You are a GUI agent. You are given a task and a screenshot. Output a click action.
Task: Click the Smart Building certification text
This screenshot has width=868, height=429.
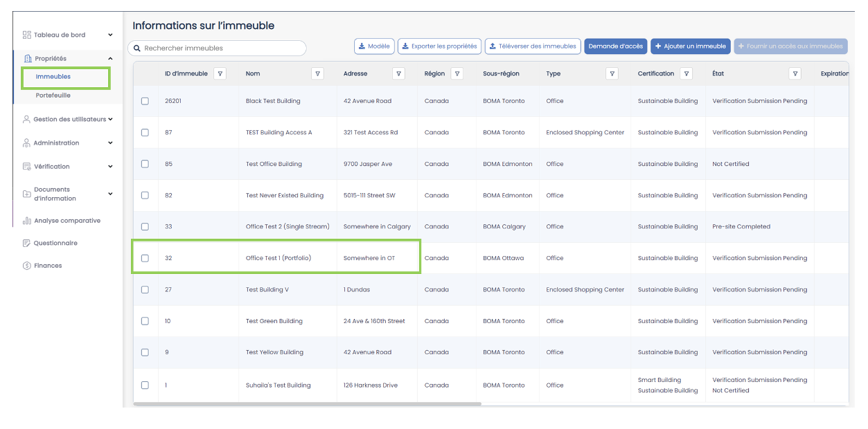(659, 380)
